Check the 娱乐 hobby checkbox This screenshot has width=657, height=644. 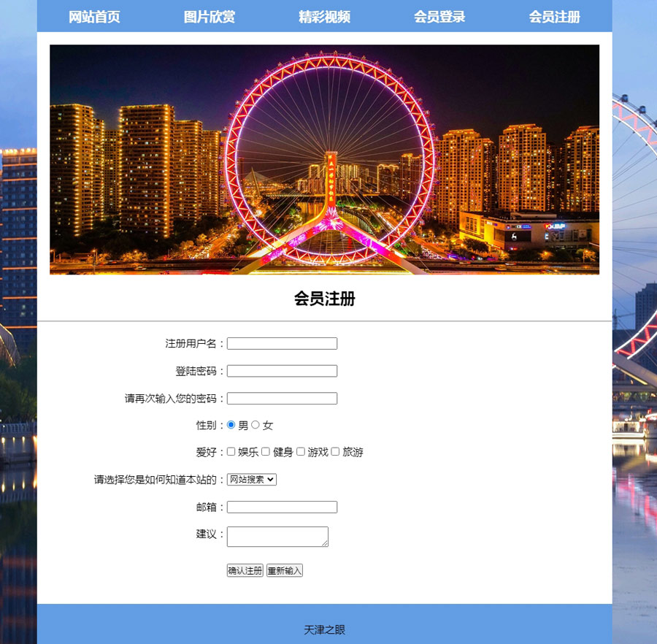coord(231,452)
